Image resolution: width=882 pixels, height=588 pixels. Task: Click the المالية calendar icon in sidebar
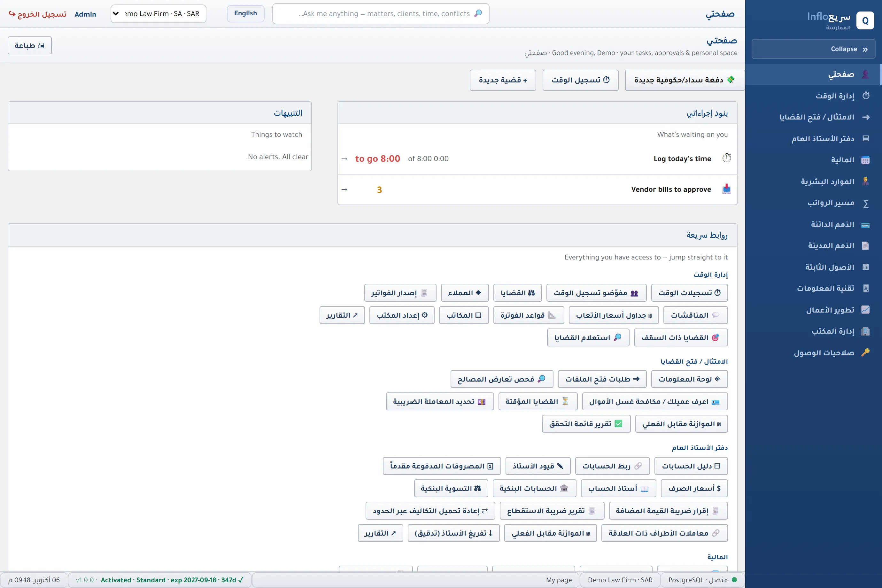[x=865, y=160]
